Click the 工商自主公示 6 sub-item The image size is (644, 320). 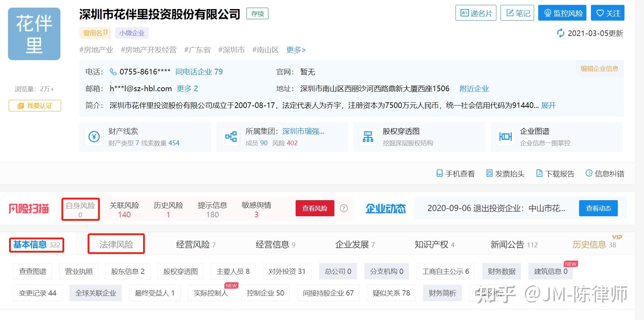(446, 271)
